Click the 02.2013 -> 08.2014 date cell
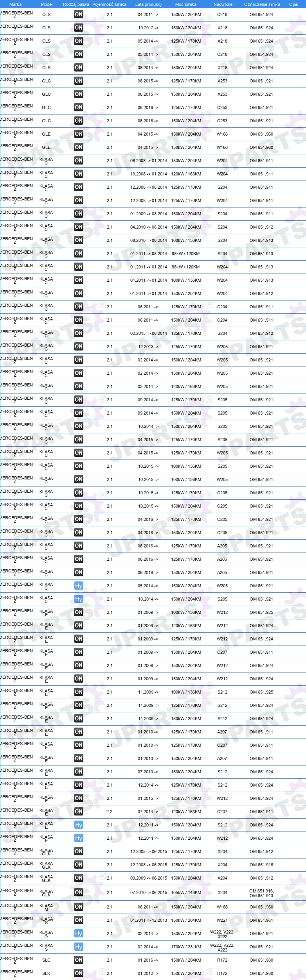The height and width of the screenshot is (980, 306). (148, 333)
